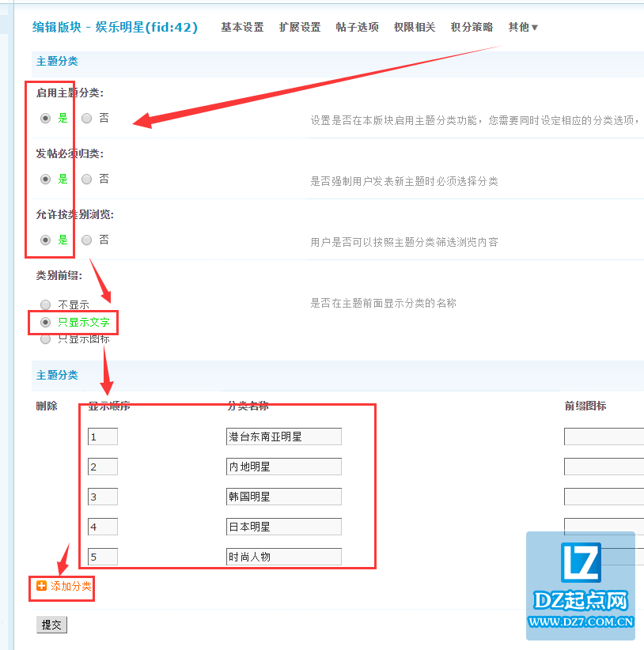Click the 分类名称 column header

tap(248, 406)
